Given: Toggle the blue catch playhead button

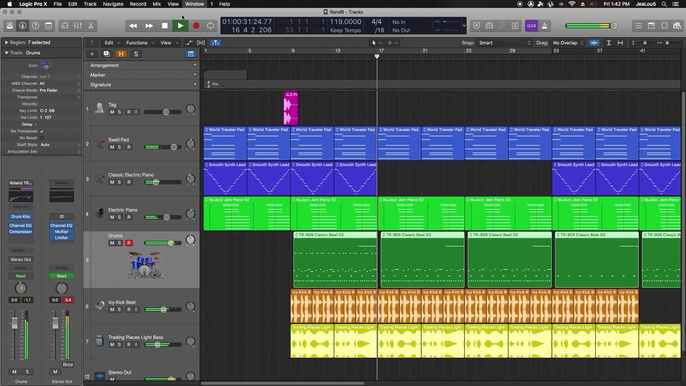Looking at the screenshot, I should [215, 43].
